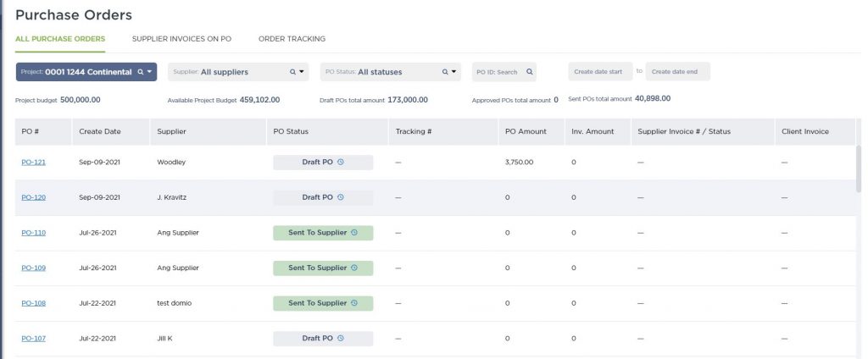The height and width of the screenshot is (359, 868).
Task: Expand the Project 0001 1244 Continental dropdown
Action: tap(150, 72)
